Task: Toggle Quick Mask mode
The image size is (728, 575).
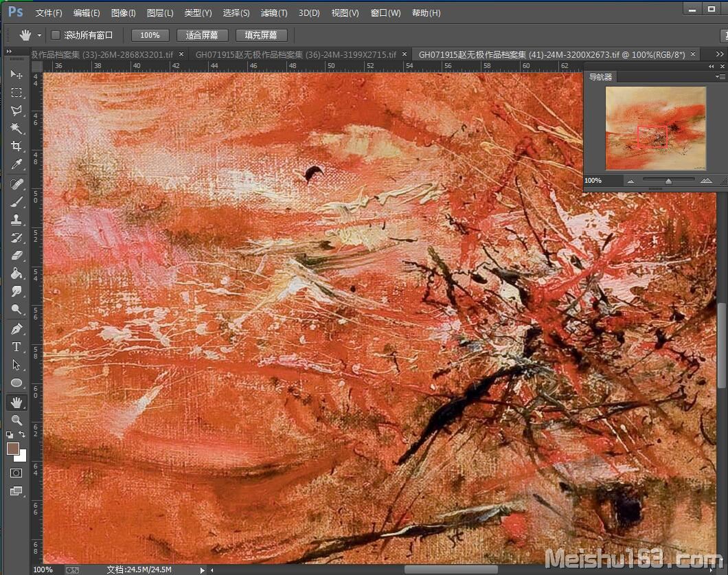Action: 16,473
